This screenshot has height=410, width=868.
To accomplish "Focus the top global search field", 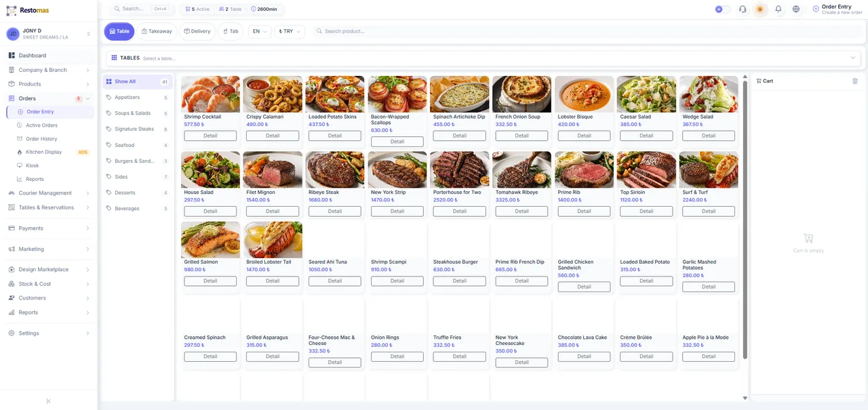I will pos(141,9).
